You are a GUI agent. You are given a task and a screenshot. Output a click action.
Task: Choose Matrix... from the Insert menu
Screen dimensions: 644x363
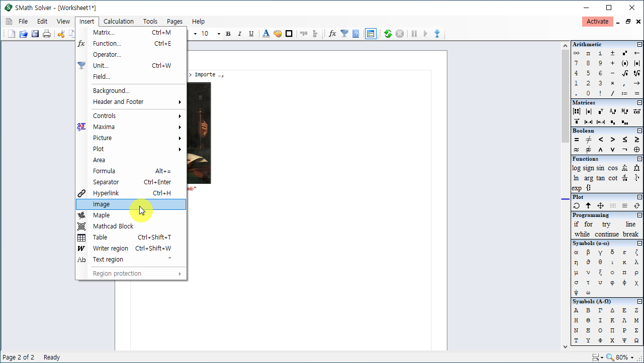(x=131, y=33)
